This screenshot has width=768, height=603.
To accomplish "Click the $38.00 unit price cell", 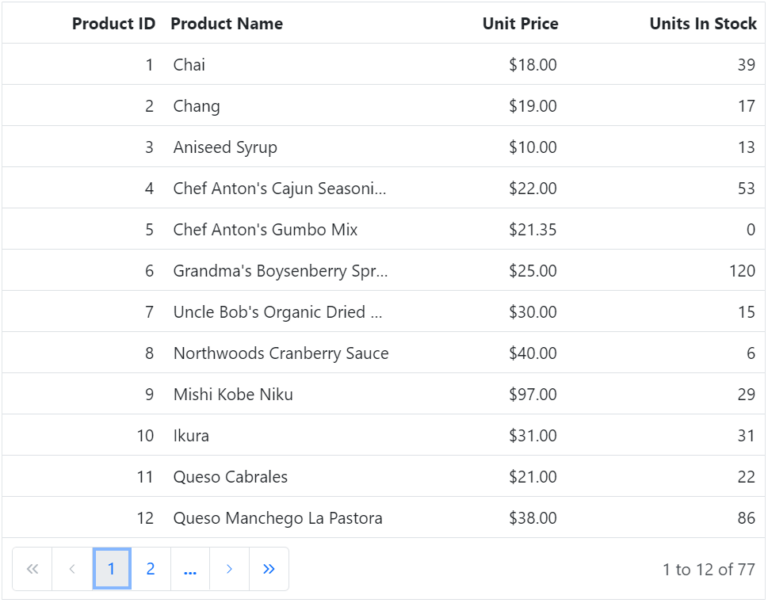I will (x=532, y=518).
